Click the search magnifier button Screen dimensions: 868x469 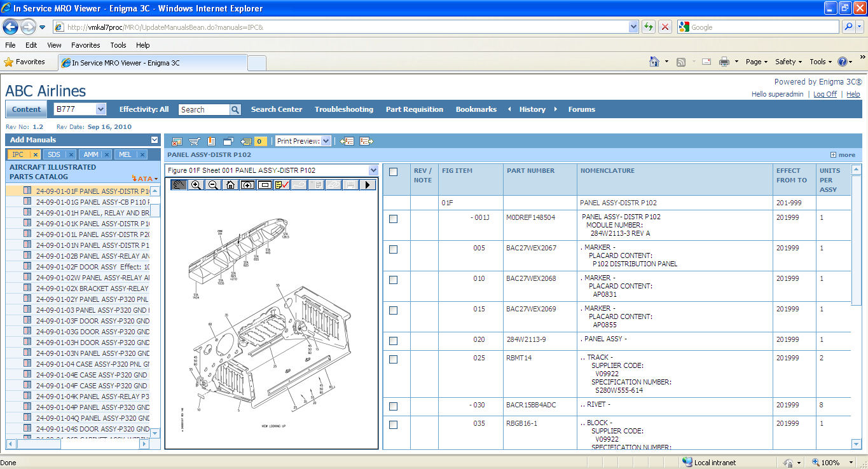235,109
